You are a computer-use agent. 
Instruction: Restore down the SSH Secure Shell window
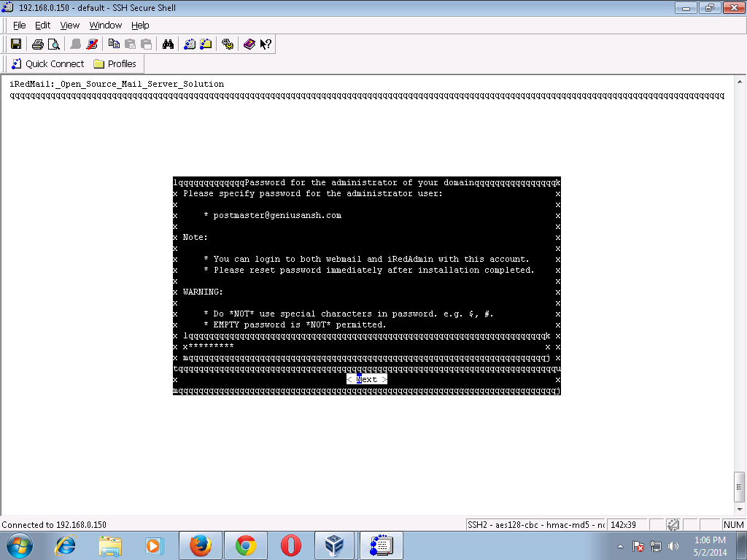click(x=709, y=7)
